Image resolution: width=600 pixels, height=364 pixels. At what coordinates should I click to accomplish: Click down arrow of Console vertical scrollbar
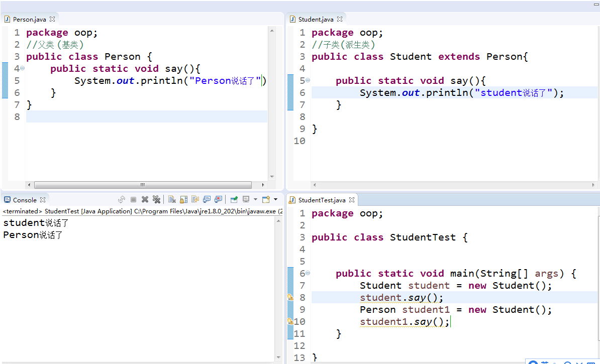point(278,357)
